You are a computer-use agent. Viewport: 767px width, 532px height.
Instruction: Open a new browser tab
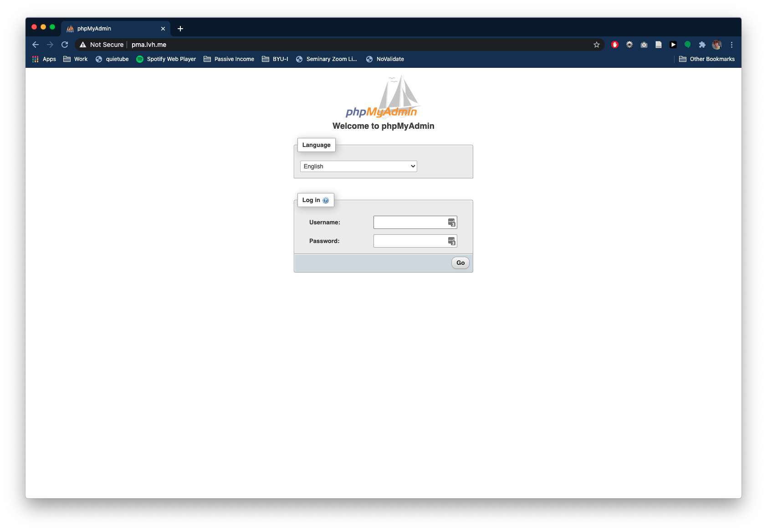pyautogui.click(x=180, y=29)
